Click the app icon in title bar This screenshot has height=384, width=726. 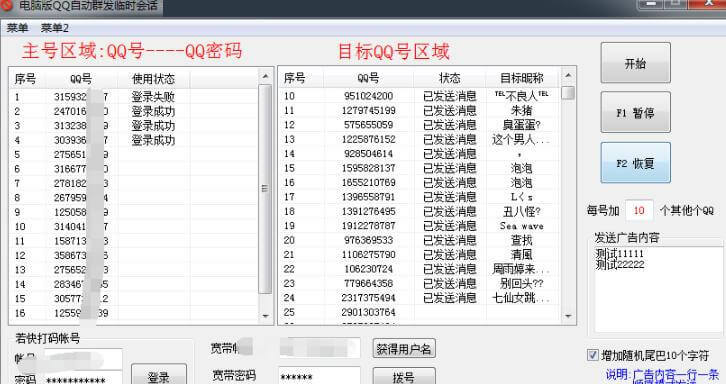coord(6,5)
